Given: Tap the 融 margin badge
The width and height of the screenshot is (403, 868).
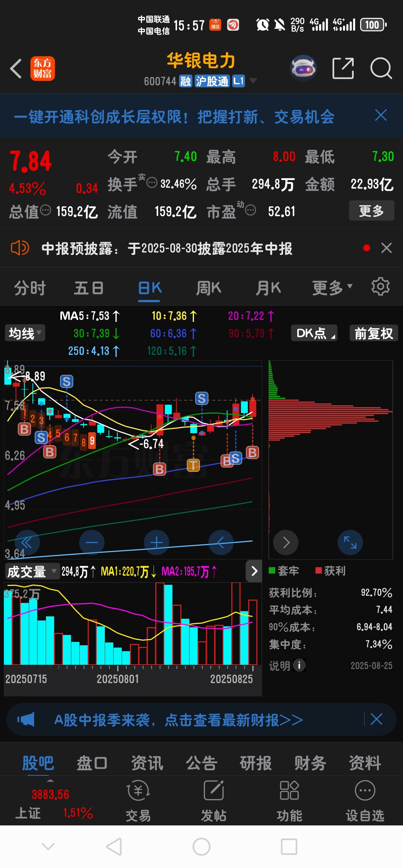Looking at the screenshot, I should (x=186, y=81).
